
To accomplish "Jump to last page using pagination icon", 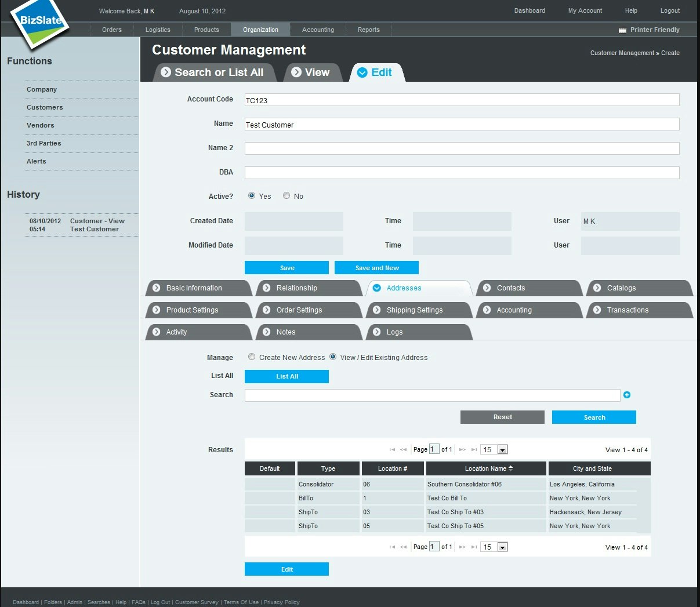I will 474,449.
